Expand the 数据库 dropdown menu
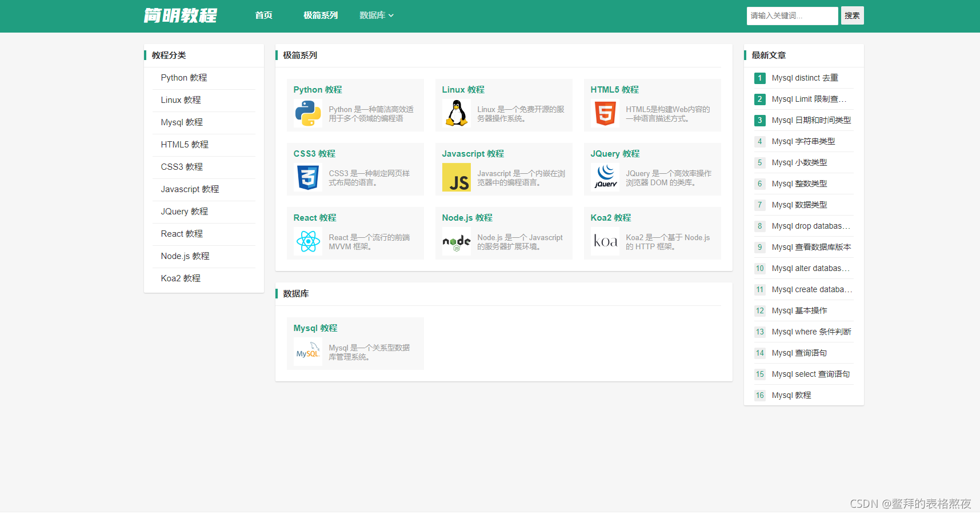 click(x=377, y=15)
